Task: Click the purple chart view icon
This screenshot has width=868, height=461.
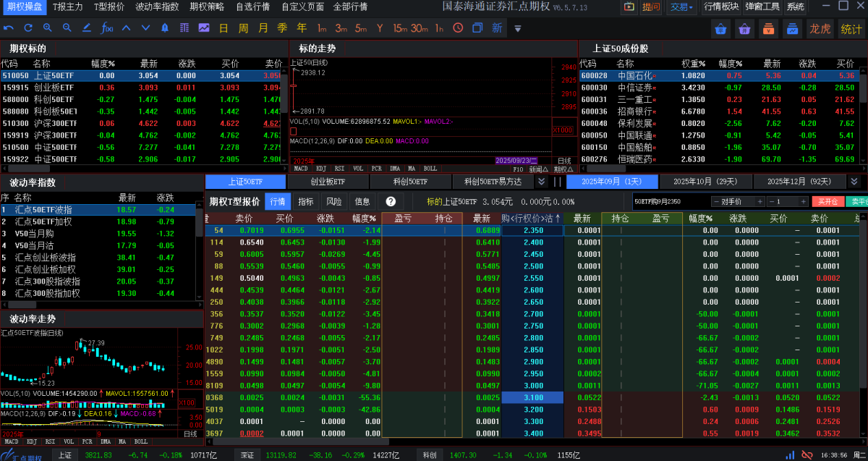Action: point(204,28)
